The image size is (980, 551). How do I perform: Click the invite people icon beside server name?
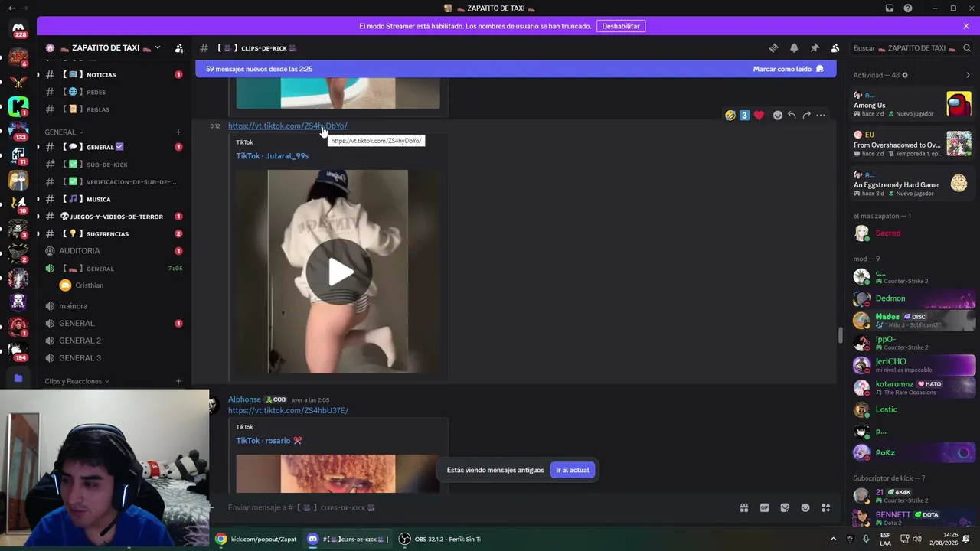pyautogui.click(x=179, y=48)
